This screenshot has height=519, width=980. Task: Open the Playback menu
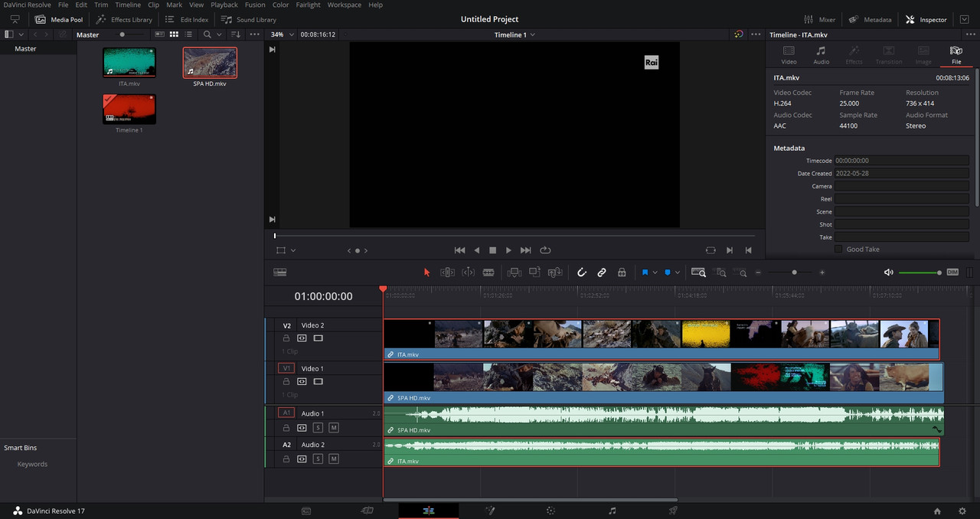coord(224,5)
